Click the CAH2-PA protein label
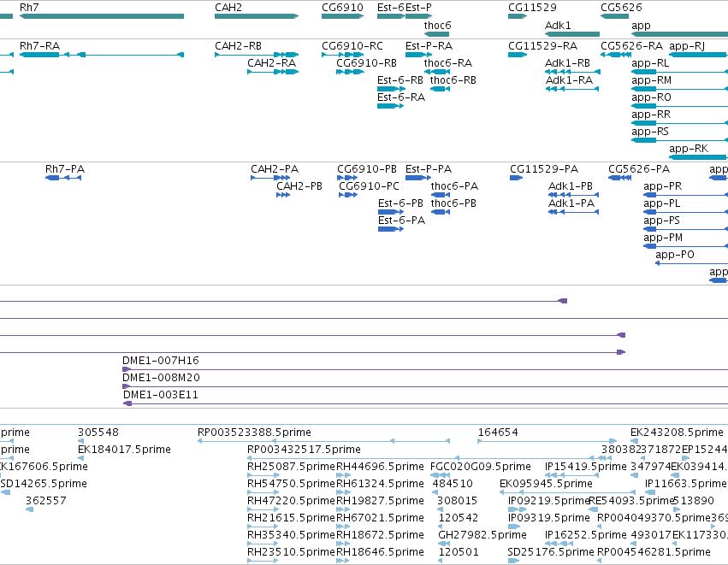The image size is (728, 565). tap(275, 169)
